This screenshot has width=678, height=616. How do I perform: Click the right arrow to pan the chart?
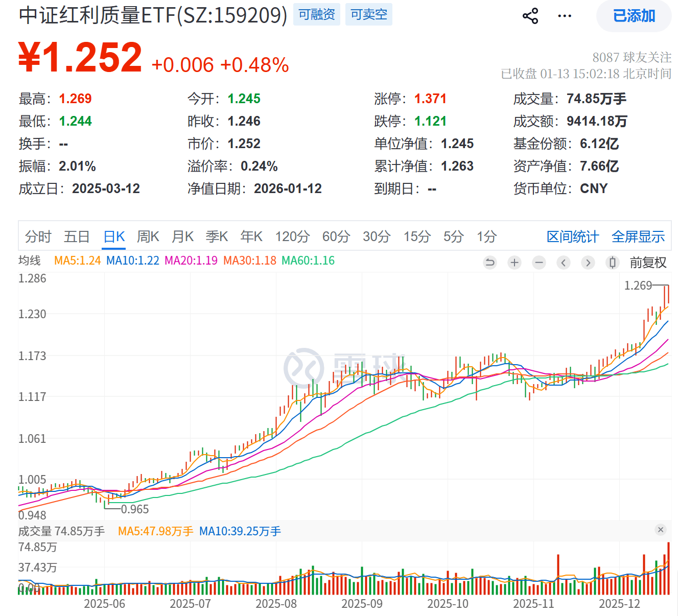coord(588,262)
